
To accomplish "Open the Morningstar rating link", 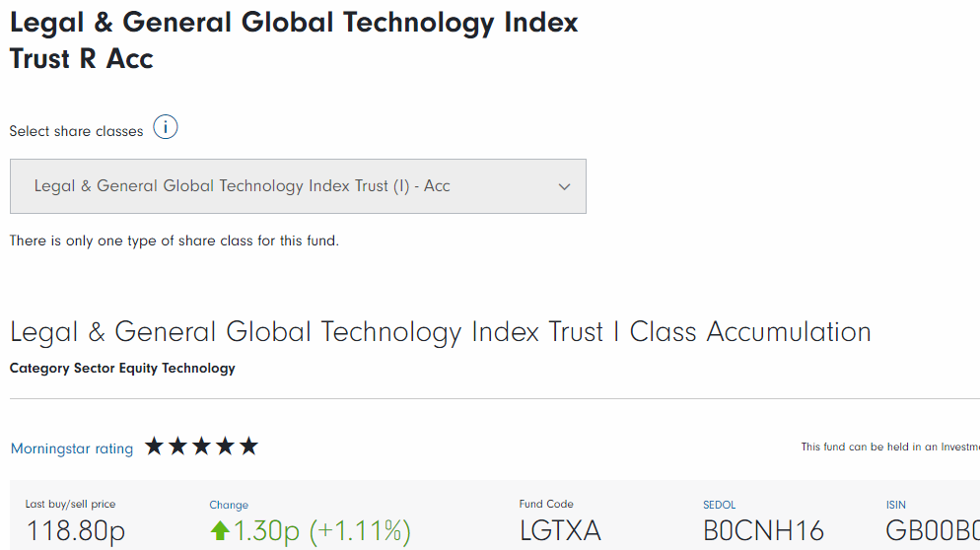I will pos(72,448).
